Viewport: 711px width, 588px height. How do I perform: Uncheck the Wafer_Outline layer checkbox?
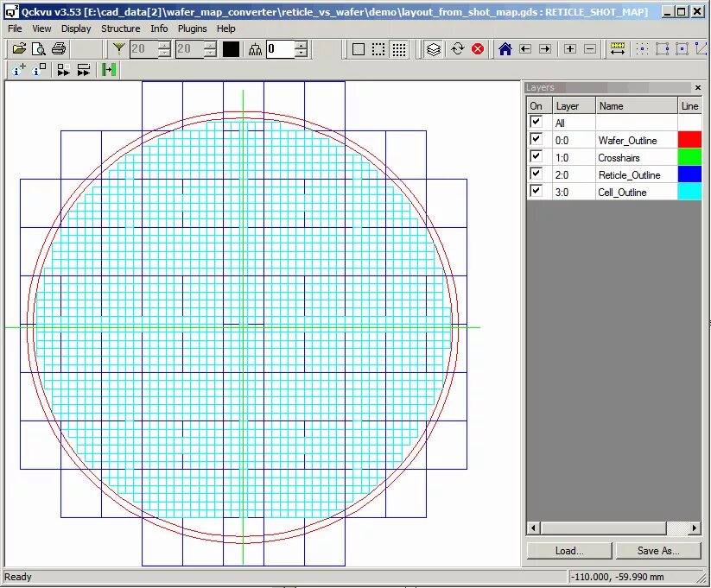(536, 139)
